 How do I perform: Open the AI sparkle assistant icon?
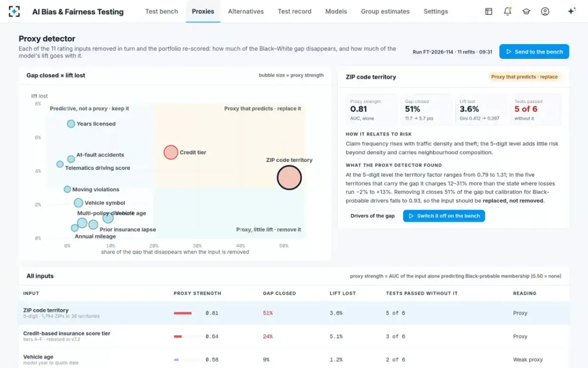571,11
